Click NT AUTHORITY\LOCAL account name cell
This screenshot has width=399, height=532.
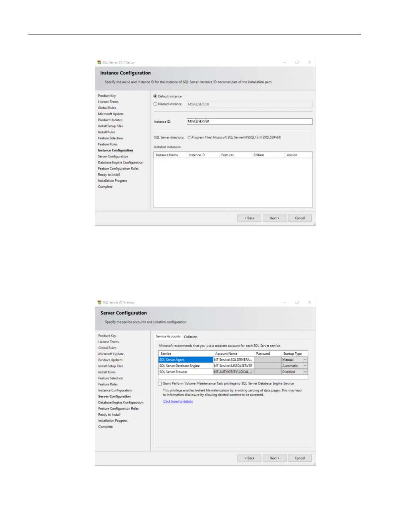coord(234,372)
